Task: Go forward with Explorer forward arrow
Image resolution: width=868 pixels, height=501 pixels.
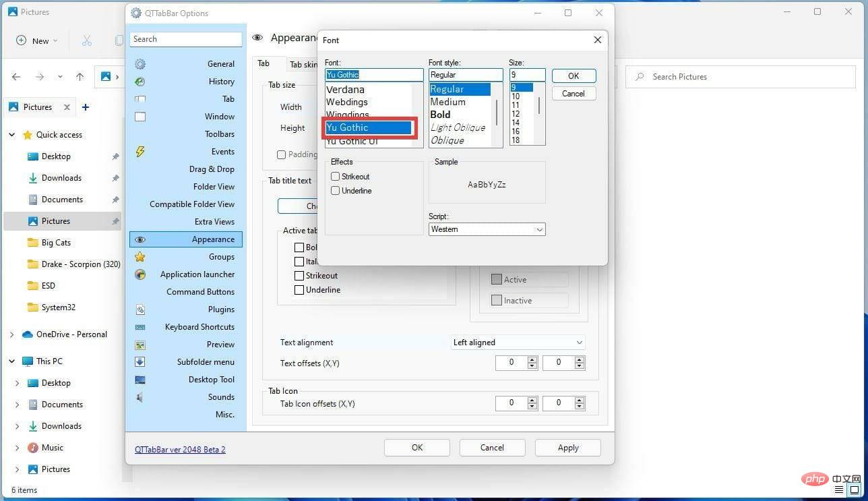Action: 40,77
